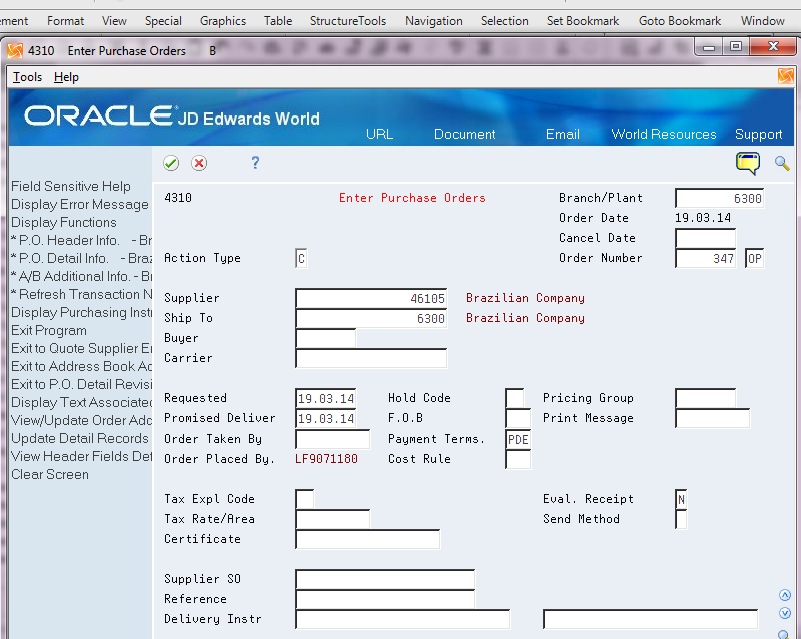The width and height of the screenshot is (801, 639).
Task: Click the red X cancel icon
Action: tap(199, 163)
